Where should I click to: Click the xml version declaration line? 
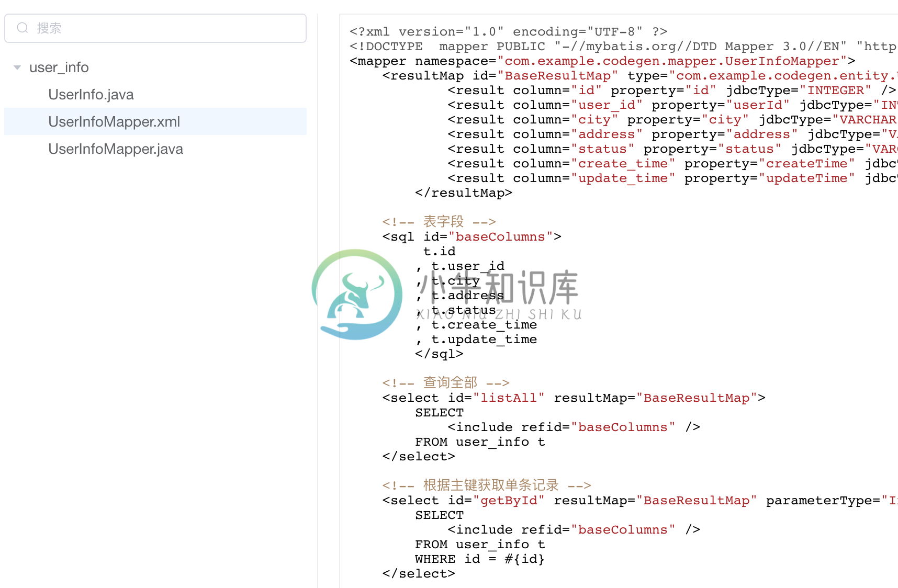[x=509, y=32]
